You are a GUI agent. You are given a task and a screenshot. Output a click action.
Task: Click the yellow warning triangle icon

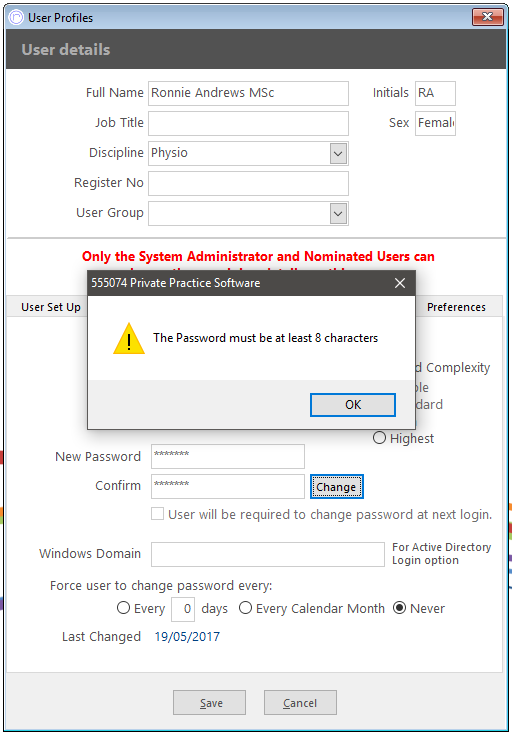click(128, 338)
